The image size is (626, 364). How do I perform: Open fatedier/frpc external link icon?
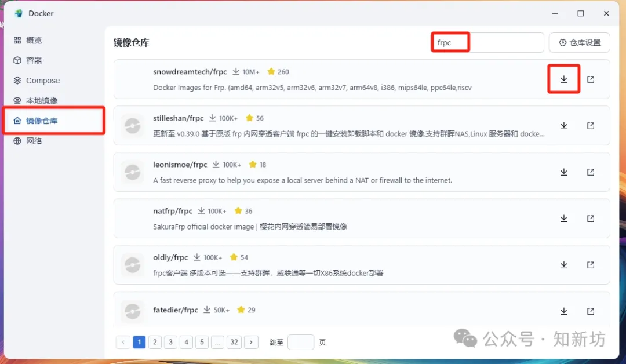[x=591, y=311]
